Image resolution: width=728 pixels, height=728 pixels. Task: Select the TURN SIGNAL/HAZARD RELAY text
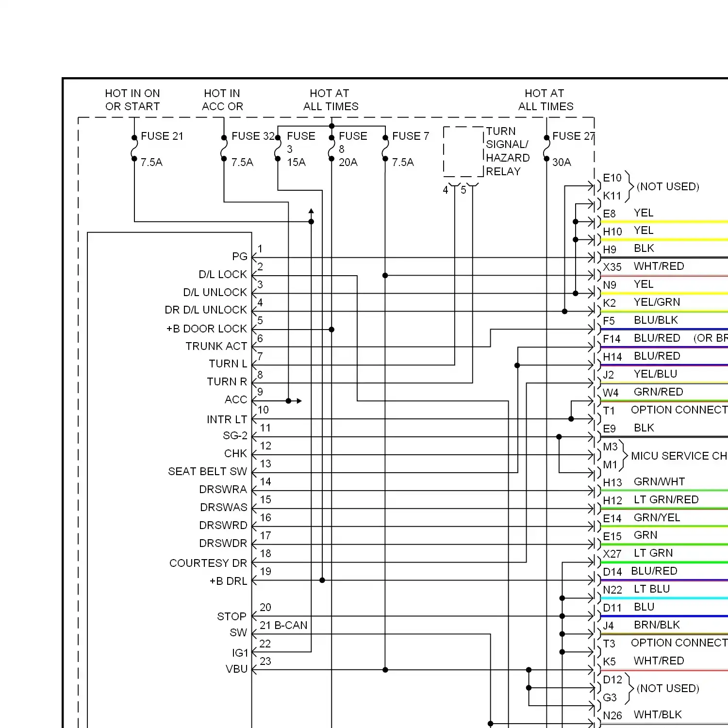tap(508, 151)
